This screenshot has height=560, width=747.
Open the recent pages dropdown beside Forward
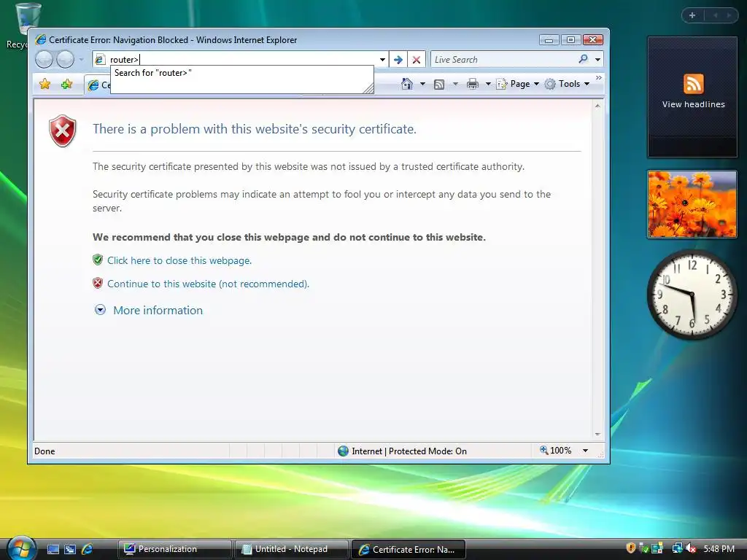tap(82, 60)
